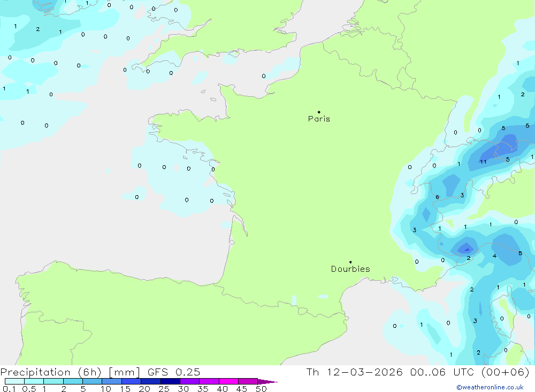Click the '35' legend scale label
The height and width of the screenshot is (392, 535).
click(203, 389)
